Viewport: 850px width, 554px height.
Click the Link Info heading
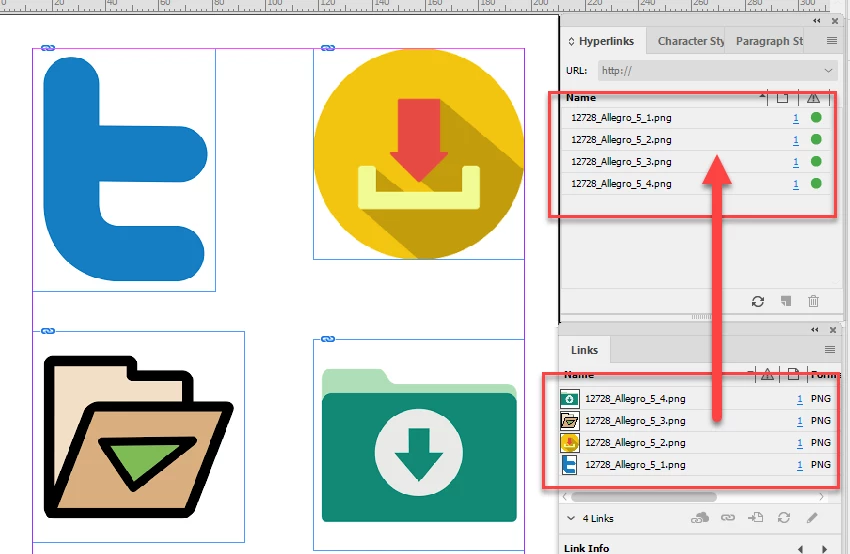click(x=587, y=549)
